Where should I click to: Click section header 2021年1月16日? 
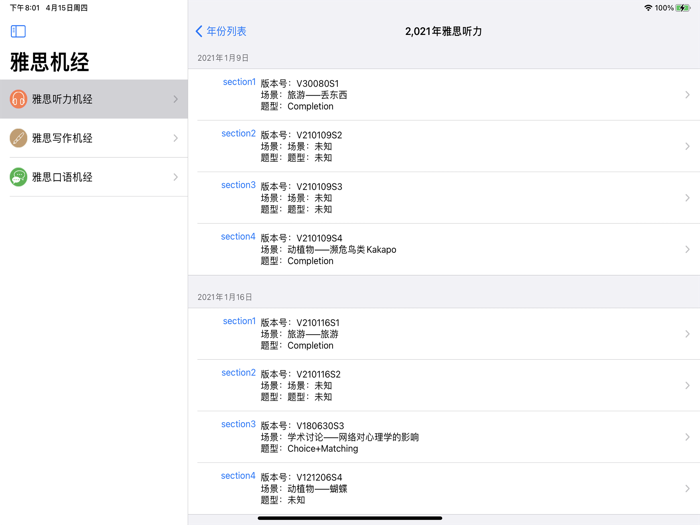coord(225,297)
